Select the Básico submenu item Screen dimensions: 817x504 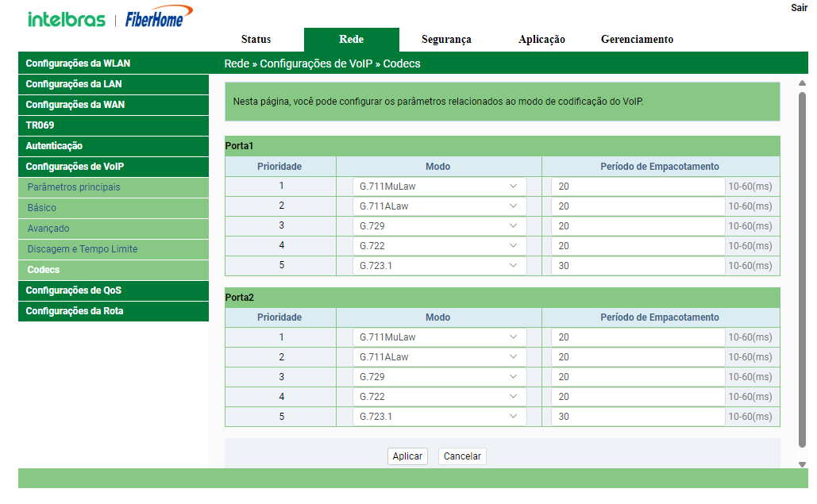tap(114, 208)
